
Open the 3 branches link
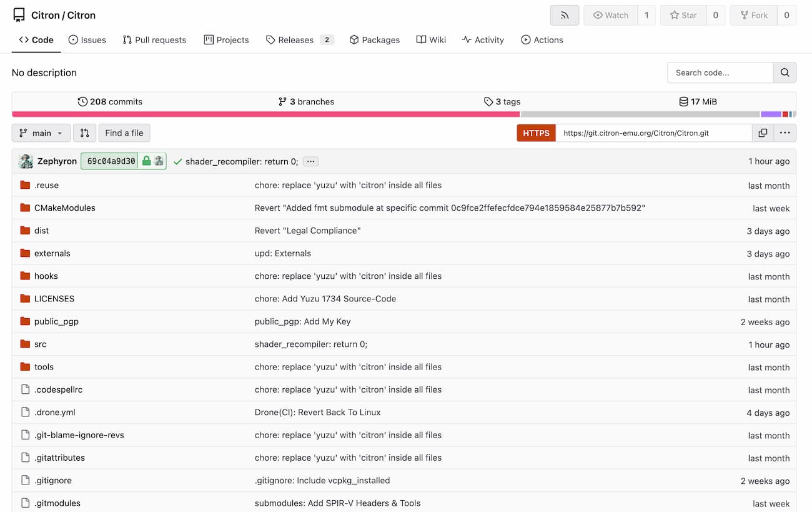pos(306,101)
